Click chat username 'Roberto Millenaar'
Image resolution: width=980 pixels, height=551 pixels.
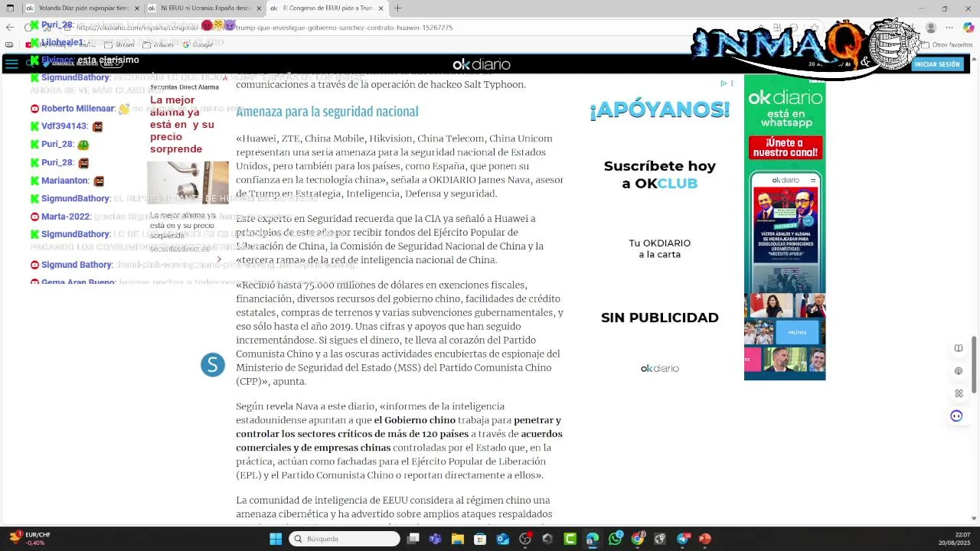tap(77, 109)
